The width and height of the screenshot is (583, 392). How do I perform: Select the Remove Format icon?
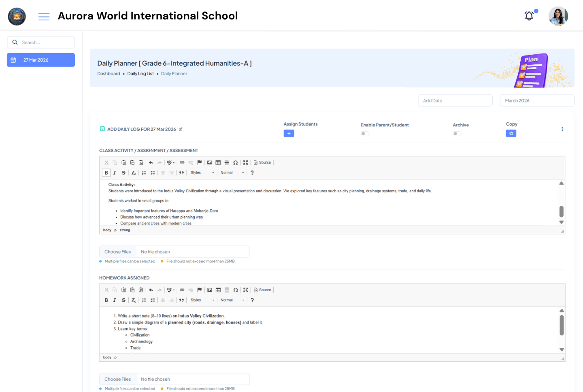tap(134, 173)
